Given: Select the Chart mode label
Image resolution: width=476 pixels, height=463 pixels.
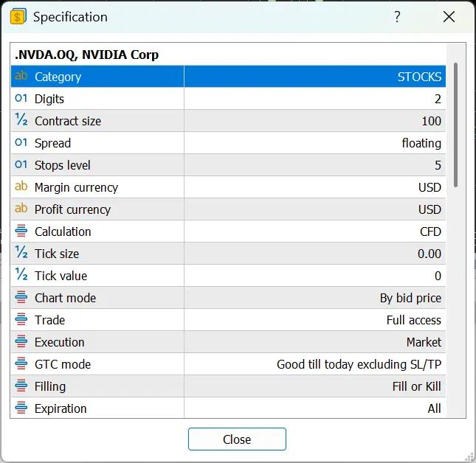Looking at the screenshot, I should [x=65, y=299].
